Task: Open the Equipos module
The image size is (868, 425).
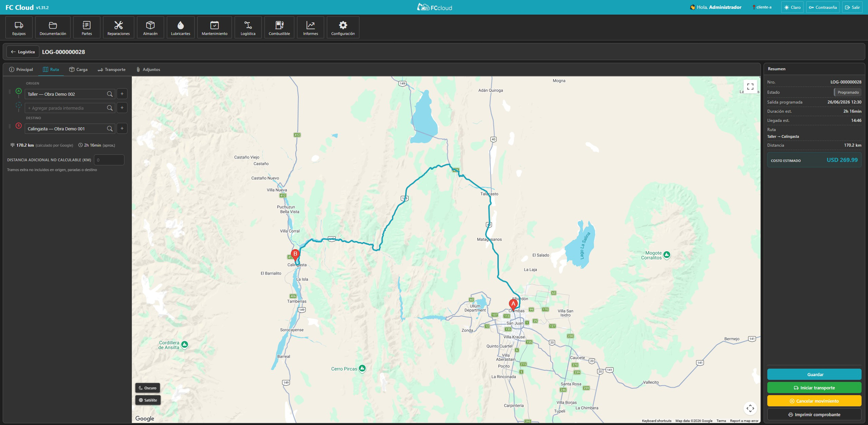Action: point(19,27)
